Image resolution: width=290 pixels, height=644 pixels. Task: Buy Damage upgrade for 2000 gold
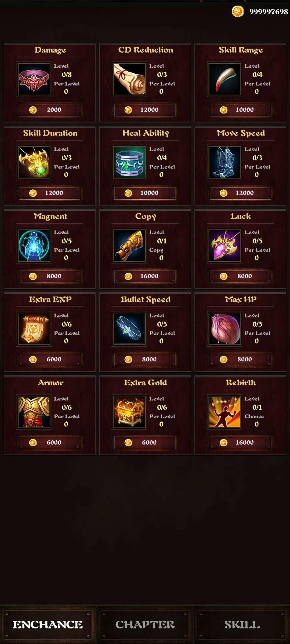pyautogui.click(x=50, y=110)
